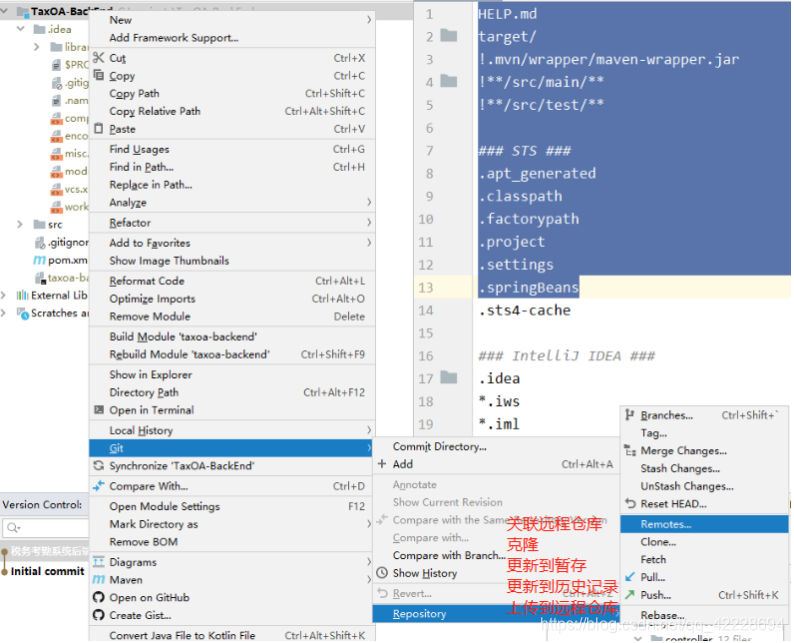The width and height of the screenshot is (794, 643).
Task: Choose Add Framework Support...
Action: tap(232, 37)
